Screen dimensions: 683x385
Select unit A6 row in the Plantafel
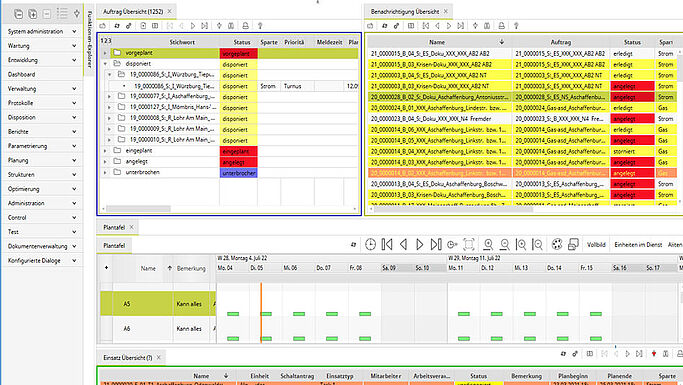click(158, 329)
